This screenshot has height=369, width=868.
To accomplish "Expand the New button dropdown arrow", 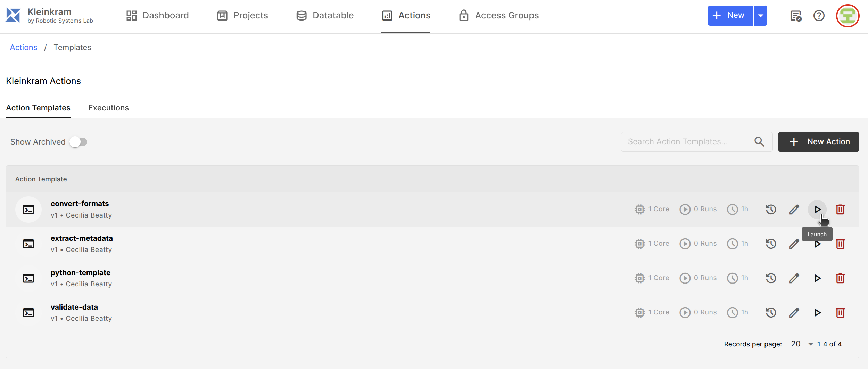I will 761,16.
